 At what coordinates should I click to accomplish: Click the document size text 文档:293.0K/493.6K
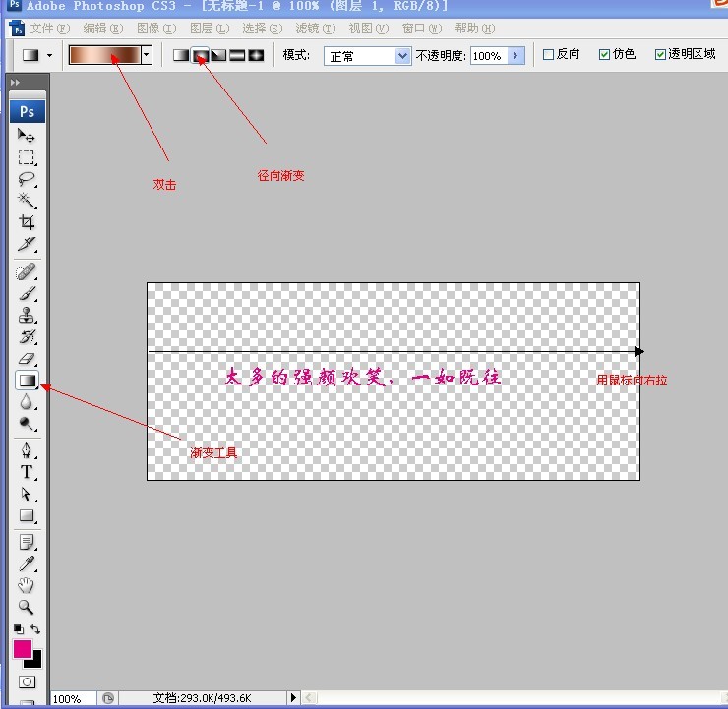[203, 698]
